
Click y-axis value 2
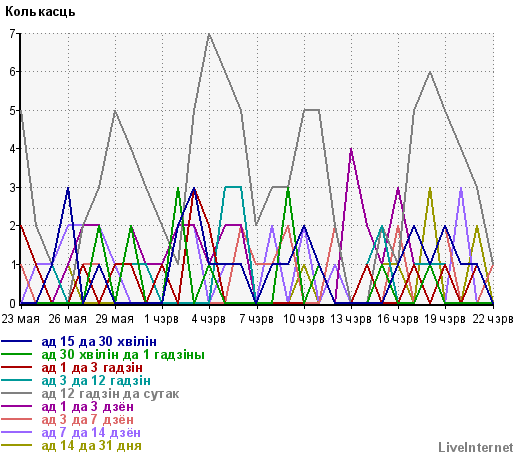coord(12,226)
